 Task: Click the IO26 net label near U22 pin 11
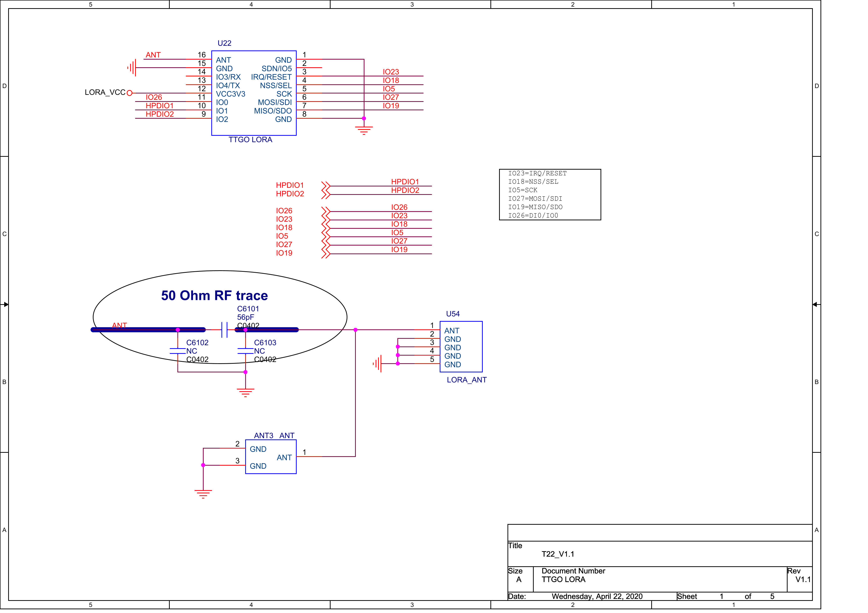point(154,97)
